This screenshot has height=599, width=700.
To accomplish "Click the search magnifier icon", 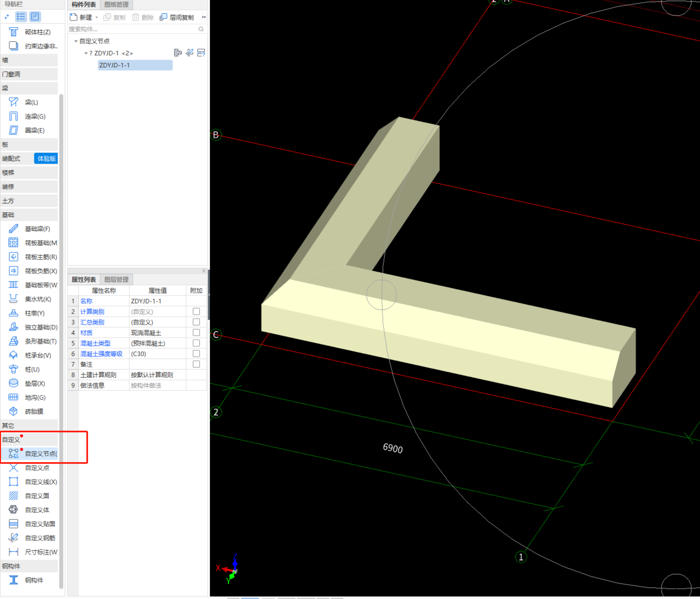I will tap(201, 29).
